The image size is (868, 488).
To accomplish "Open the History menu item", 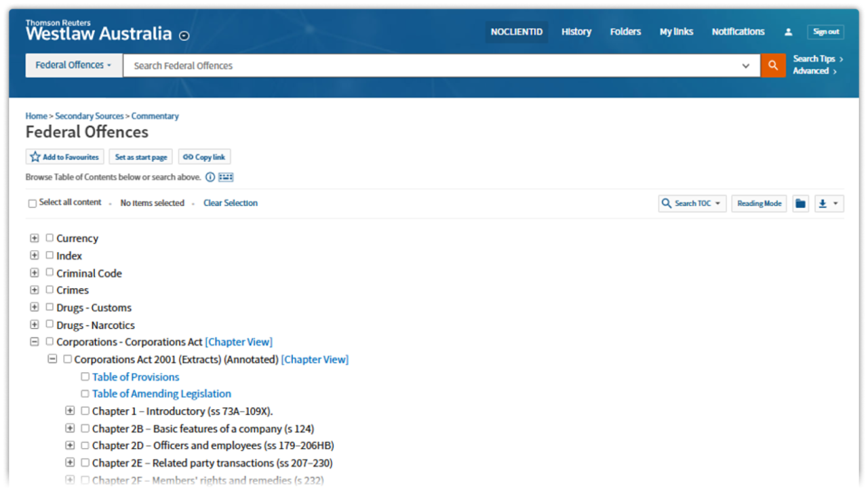I will pyautogui.click(x=576, y=32).
